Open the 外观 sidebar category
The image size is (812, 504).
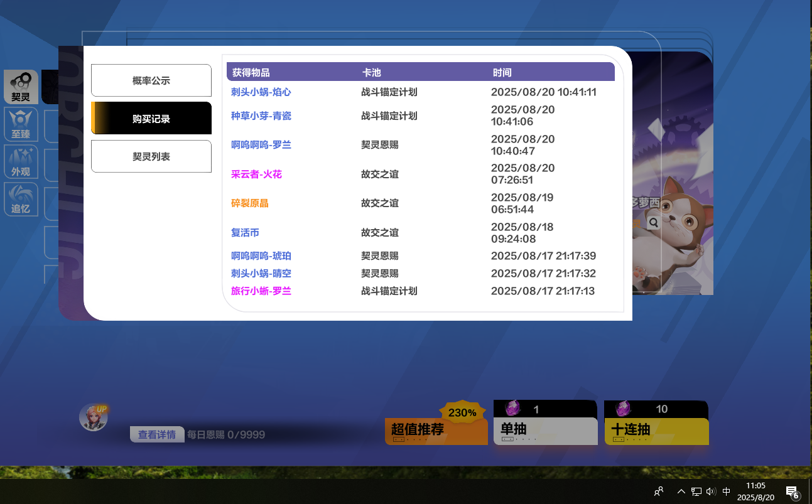pyautogui.click(x=21, y=162)
